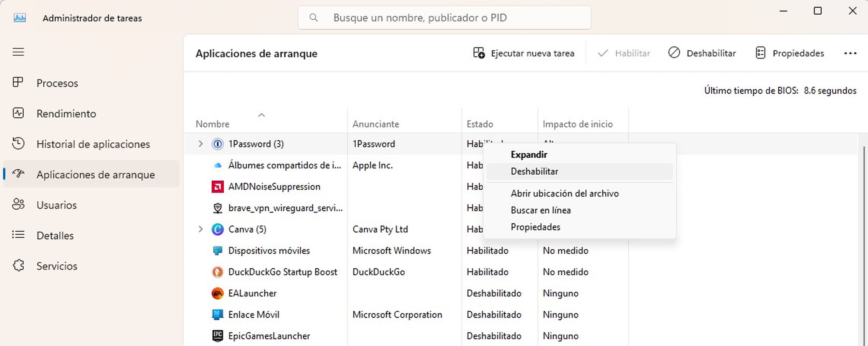Expand the Canva (5) group chevron
Viewport: 868px width, 346px height.
click(x=200, y=229)
